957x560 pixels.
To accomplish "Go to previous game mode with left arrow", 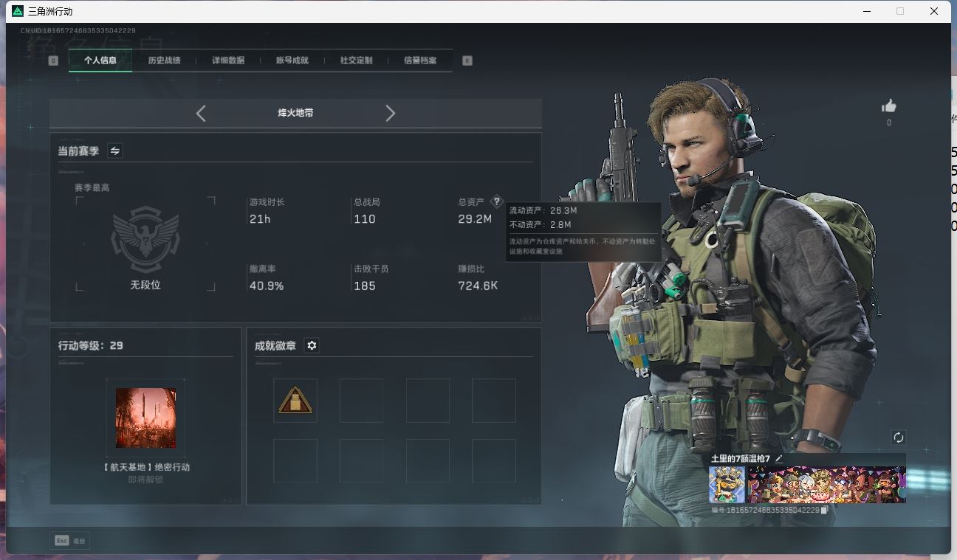I will tap(201, 113).
